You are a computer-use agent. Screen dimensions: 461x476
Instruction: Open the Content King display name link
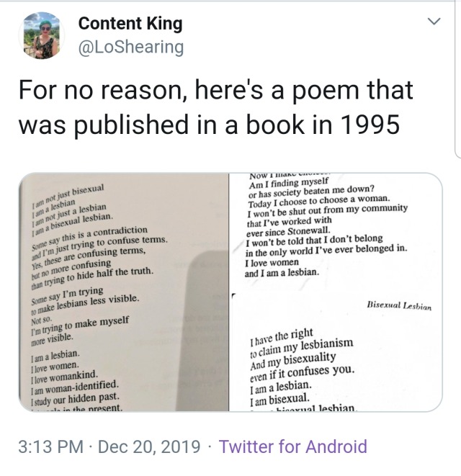click(x=130, y=23)
